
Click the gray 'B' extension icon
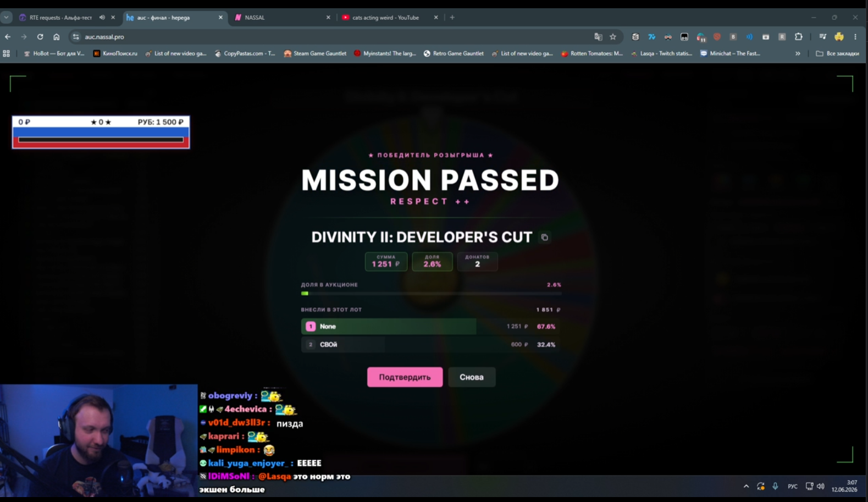(733, 37)
